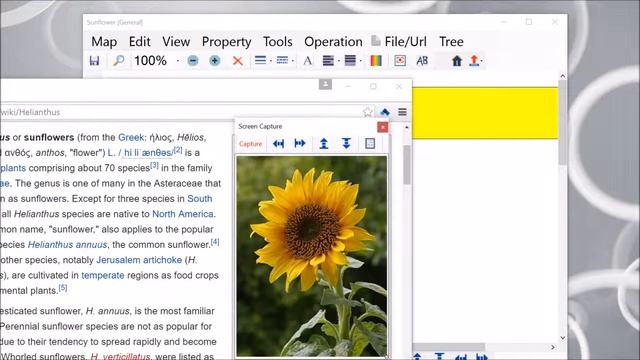Image resolution: width=640 pixels, height=360 pixels.
Task: Click the red X delete icon
Action: click(238, 61)
